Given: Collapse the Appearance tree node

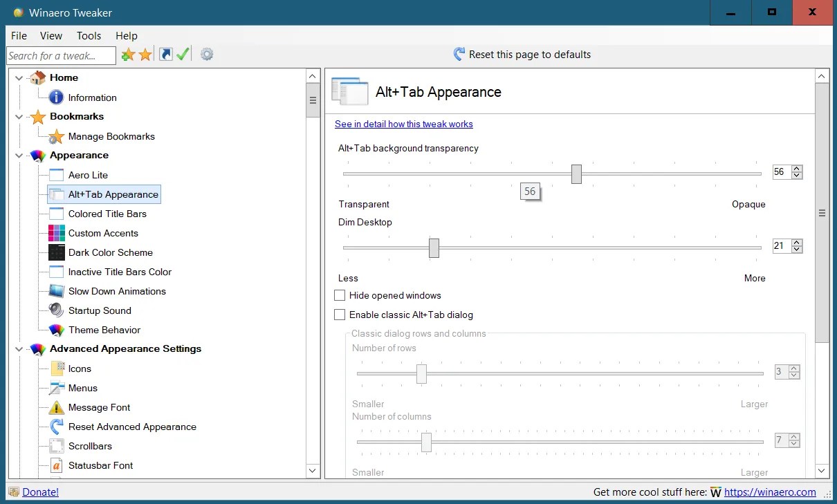Looking at the screenshot, I should 19,156.
